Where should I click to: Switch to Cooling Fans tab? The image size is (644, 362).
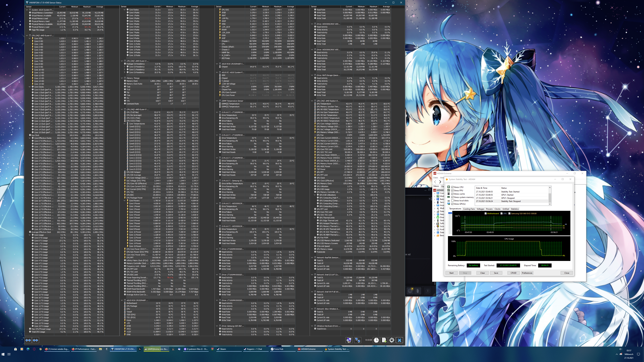pos(469,209)
